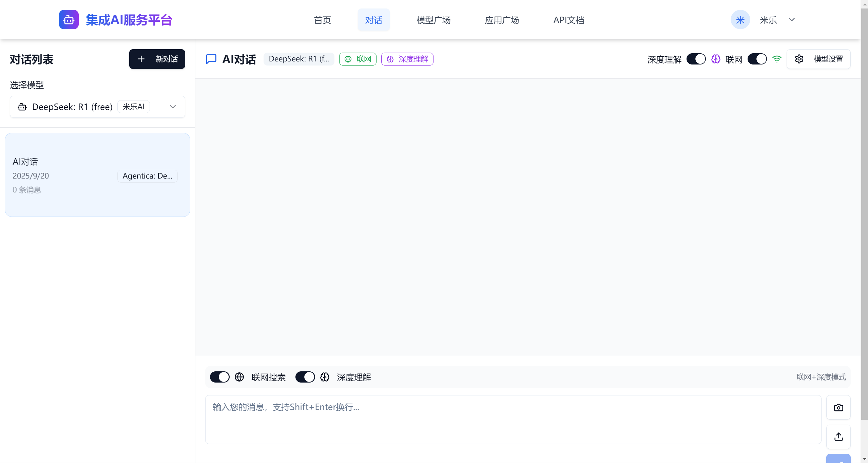
Task: Go to 首页 in the top navigation
Action: (x=322, y=20)
